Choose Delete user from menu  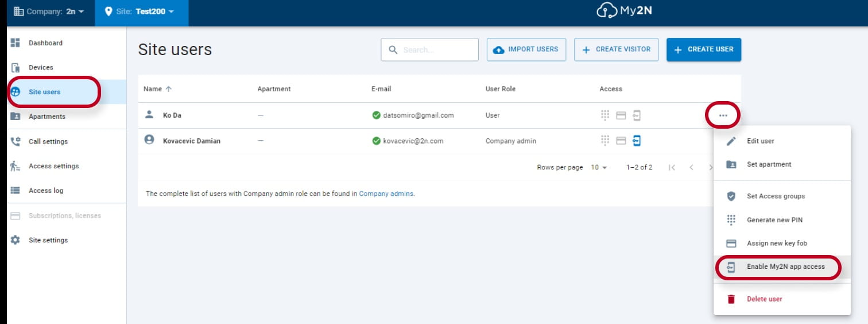click(x=782, y=299)
